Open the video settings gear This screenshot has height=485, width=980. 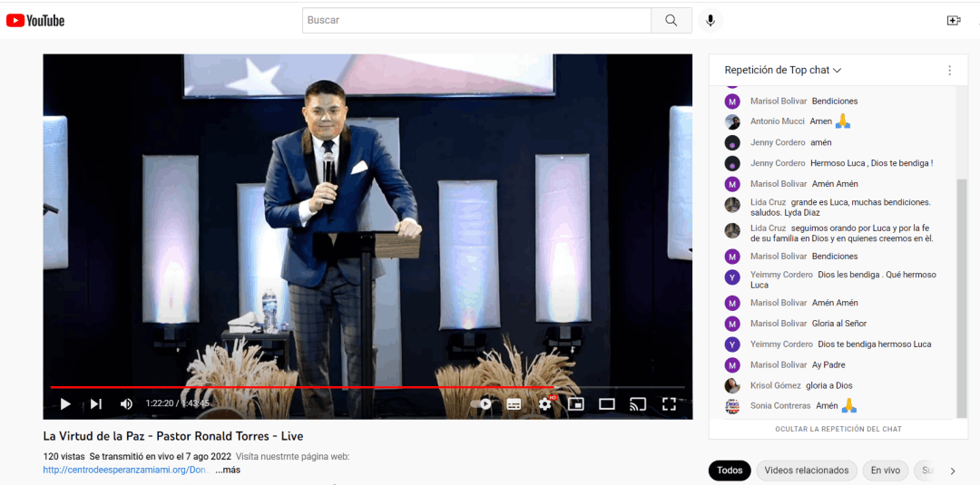tap(545, 403)
